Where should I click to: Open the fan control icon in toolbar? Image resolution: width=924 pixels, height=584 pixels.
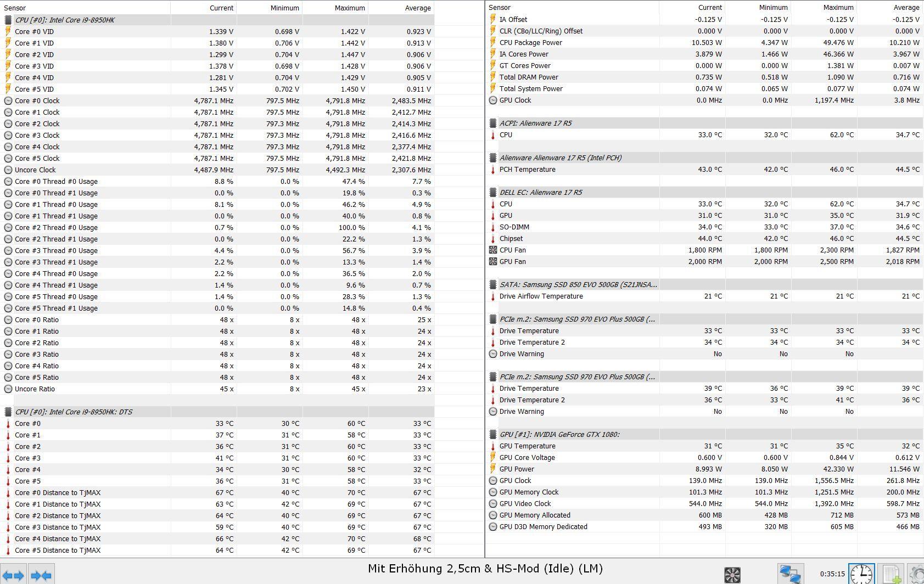point(732,575)
